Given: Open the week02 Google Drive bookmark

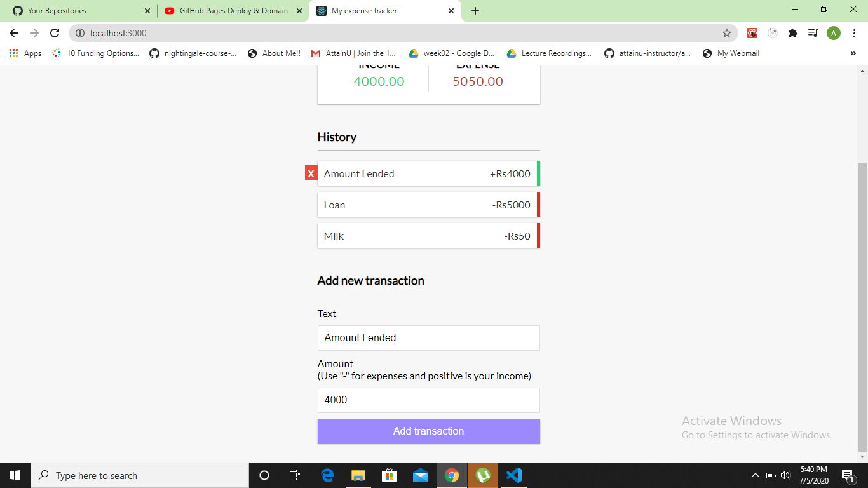Looking at the screenshot, I should tap(452, 53).
